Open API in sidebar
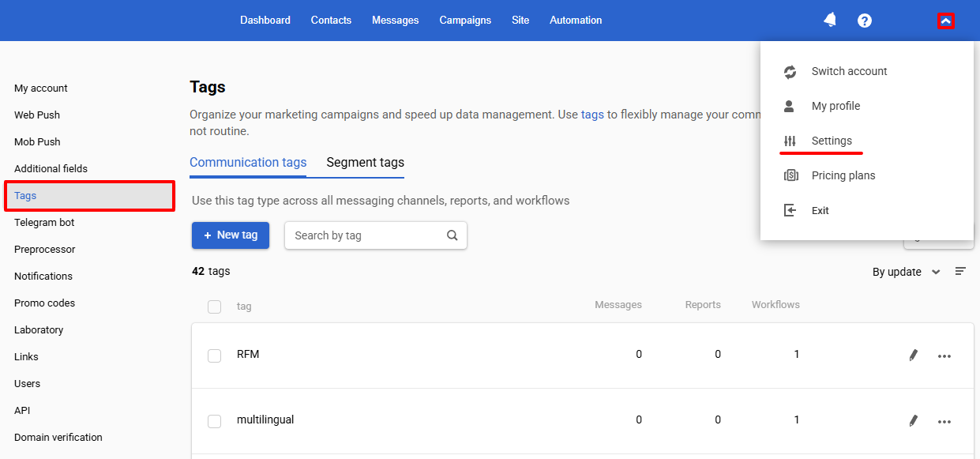The width and height of the screenshot is (980, 459). click(22, 411)
